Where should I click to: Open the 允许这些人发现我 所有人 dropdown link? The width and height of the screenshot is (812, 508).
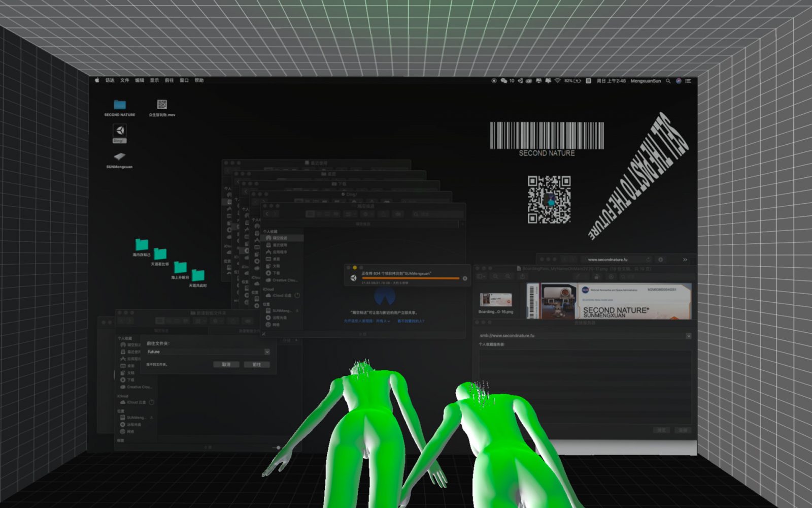(x=367, y=321)
